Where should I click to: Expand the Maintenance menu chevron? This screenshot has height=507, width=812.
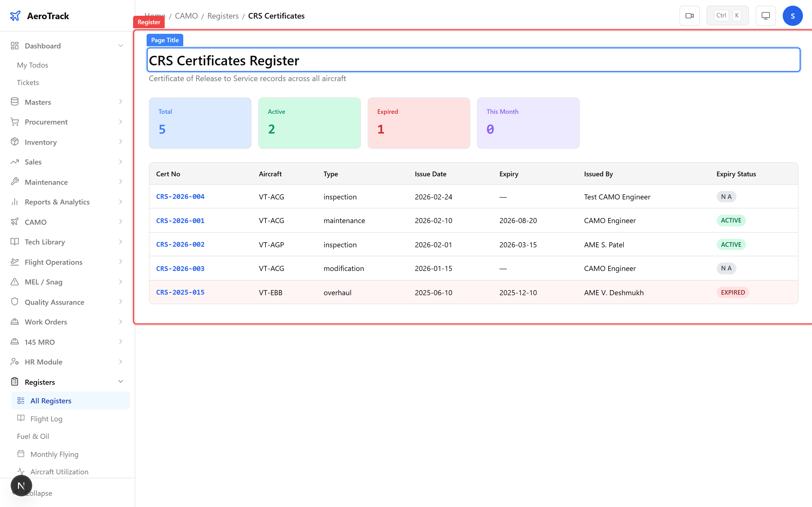point(121,182)
